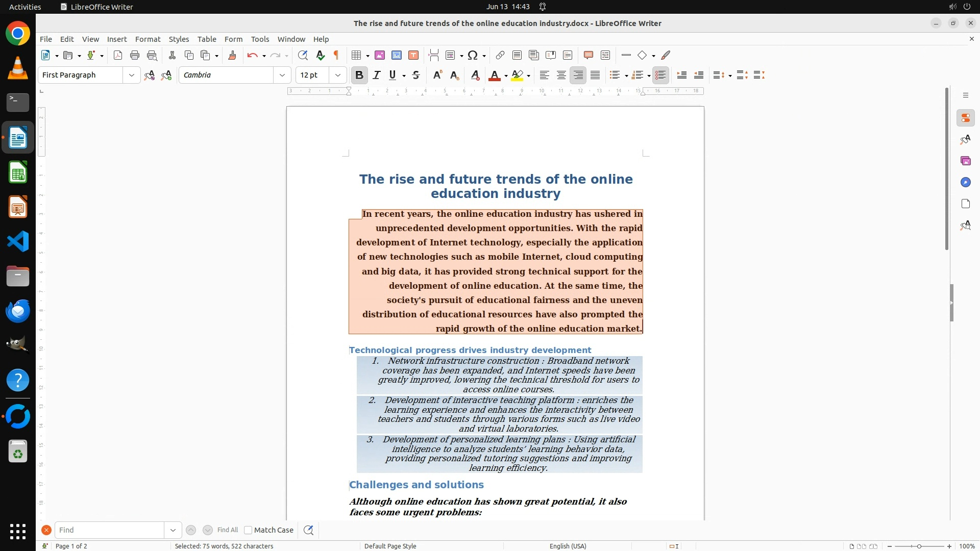The width and height of the screenshot is (980, 551).
Task: Click the Export as PDF icon
Action: click(x=118, y=55)
